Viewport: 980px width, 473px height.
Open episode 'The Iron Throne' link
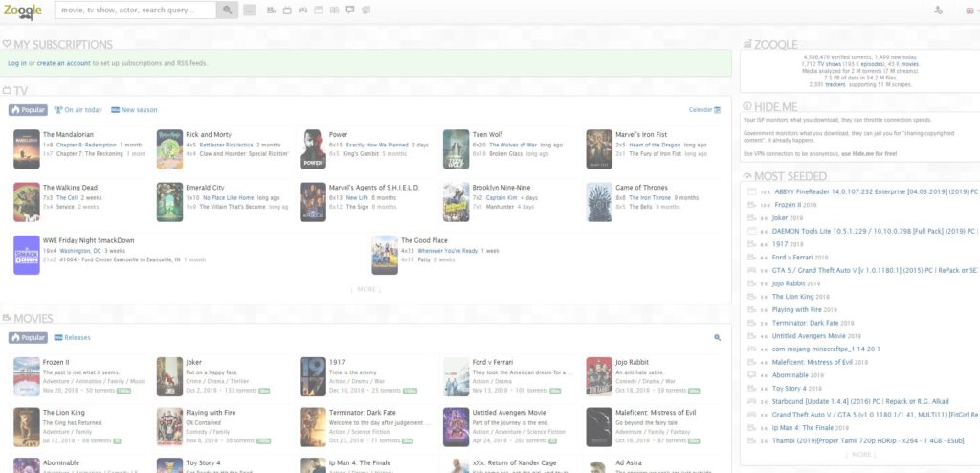click(650, 198)
